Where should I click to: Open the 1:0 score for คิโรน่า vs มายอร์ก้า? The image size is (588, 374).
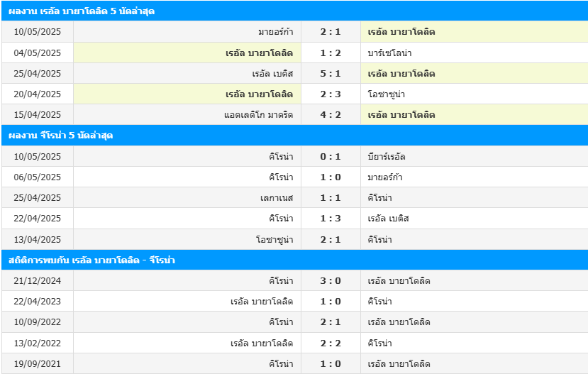pos(331,177)
